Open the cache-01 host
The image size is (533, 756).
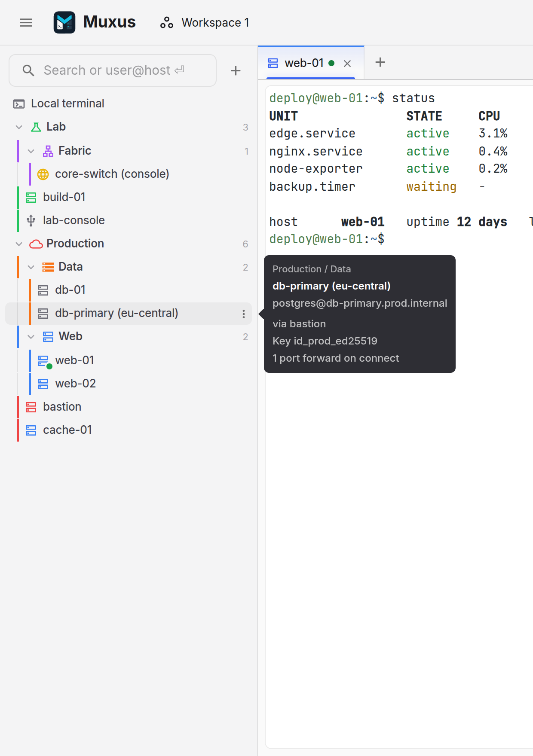(129, 430)
